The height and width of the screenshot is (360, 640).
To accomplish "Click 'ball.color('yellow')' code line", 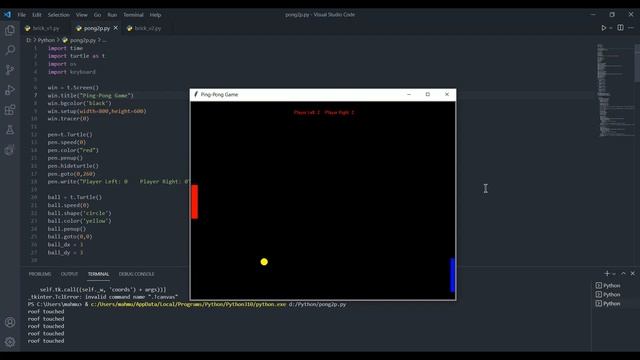I will [x=79, y=221].
